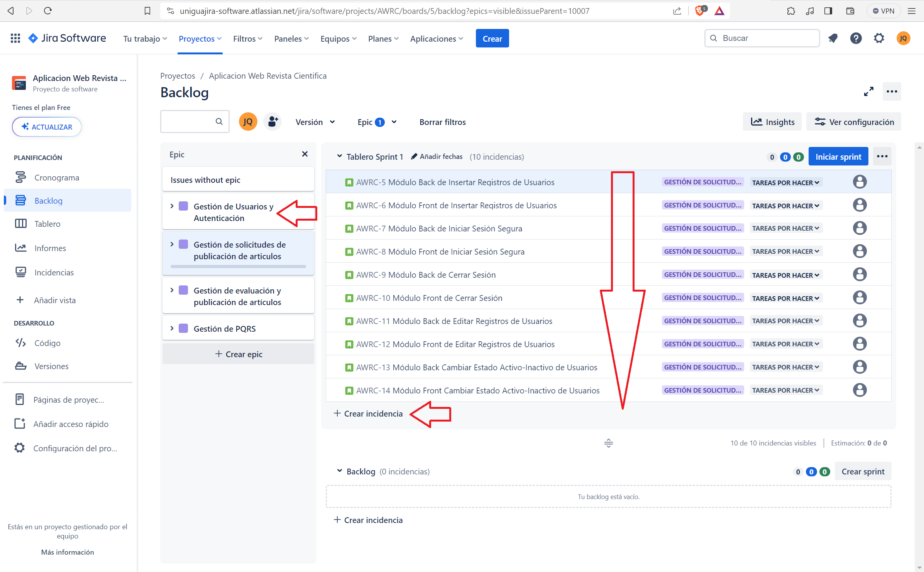Click Crear sprint button
Viewport: 924px width, 572px height.
pyautogui.click(x=863, y=471)
